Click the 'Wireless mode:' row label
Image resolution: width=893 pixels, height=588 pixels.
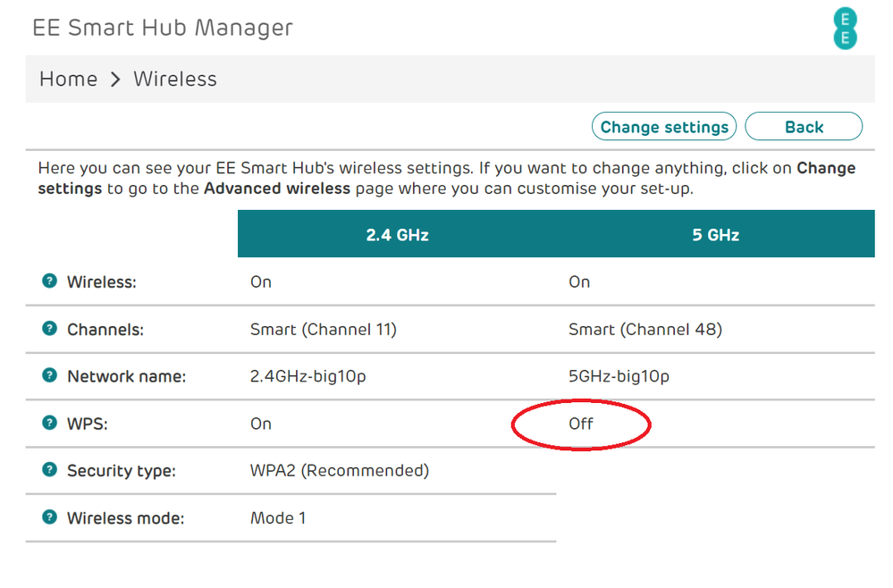tap(126, 518)
